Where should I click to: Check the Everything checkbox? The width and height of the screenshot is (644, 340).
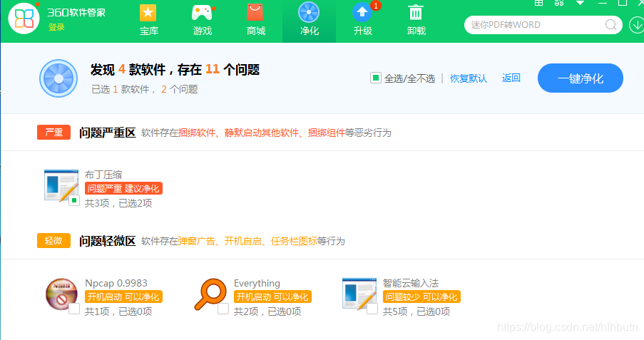click(223, 309)
